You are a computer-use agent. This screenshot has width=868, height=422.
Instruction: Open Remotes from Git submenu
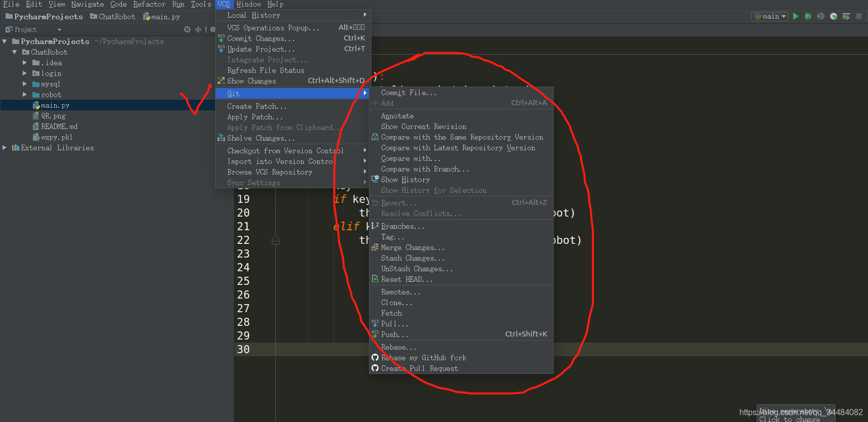coord(461,292)
